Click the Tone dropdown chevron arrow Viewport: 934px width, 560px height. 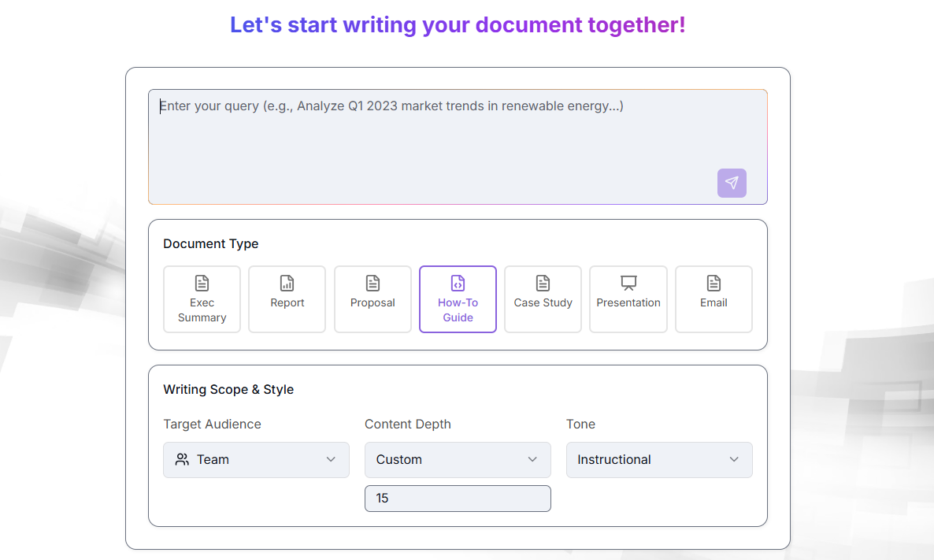[x=734, y=459]
